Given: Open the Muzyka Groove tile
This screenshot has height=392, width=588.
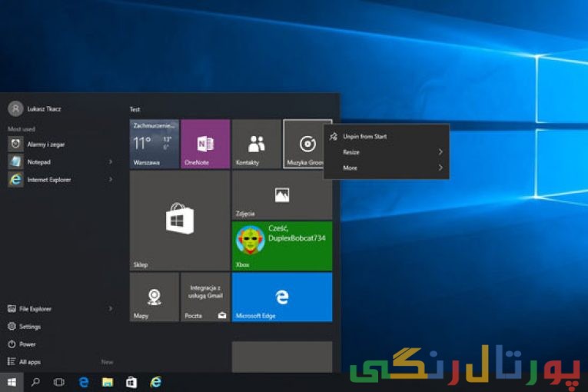Looking at the screenshot, I should pos(304,144).
